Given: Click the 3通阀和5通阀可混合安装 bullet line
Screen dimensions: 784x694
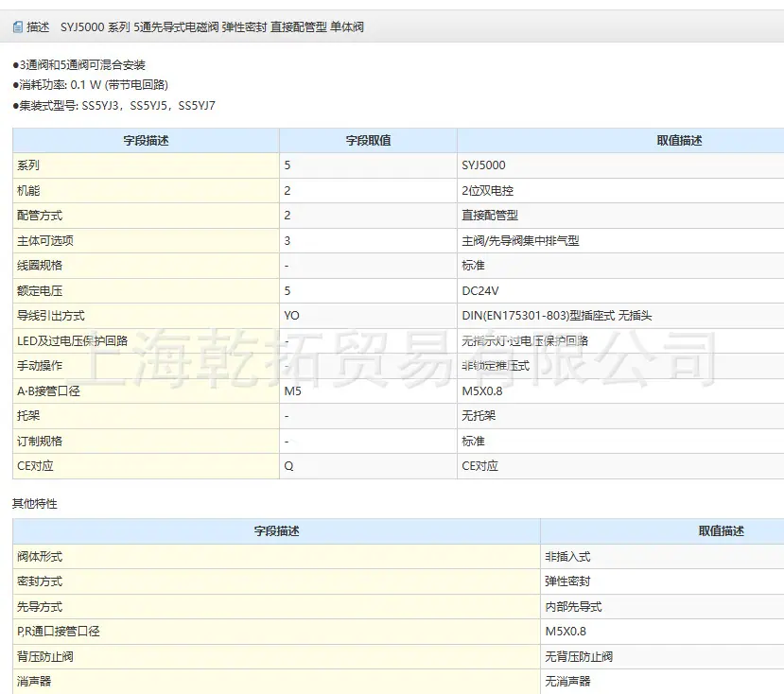Looking at the screenshot, I should click(79, 65).
